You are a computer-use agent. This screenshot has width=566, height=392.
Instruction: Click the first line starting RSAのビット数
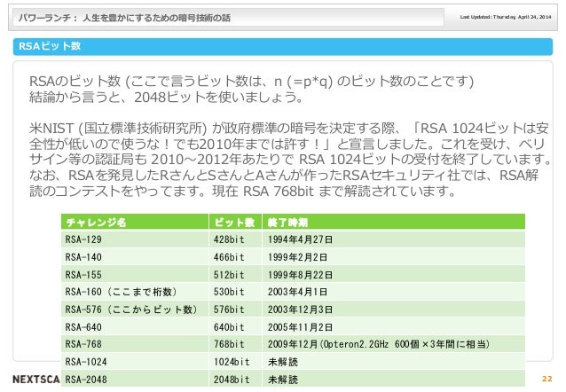click(x=251, y=82)
